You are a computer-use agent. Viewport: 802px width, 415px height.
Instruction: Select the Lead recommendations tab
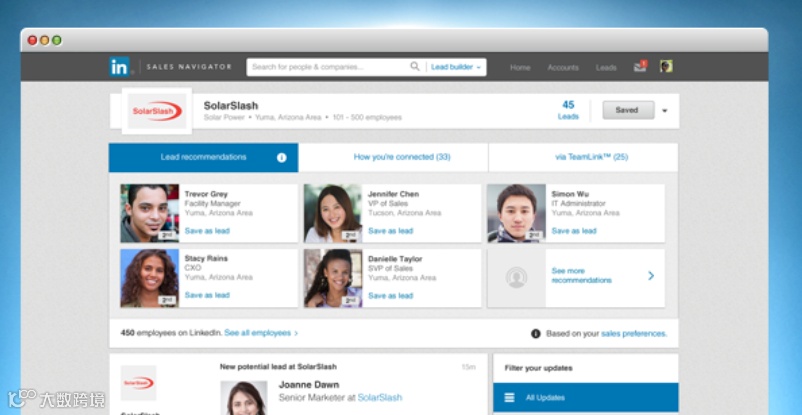(204, 157)
